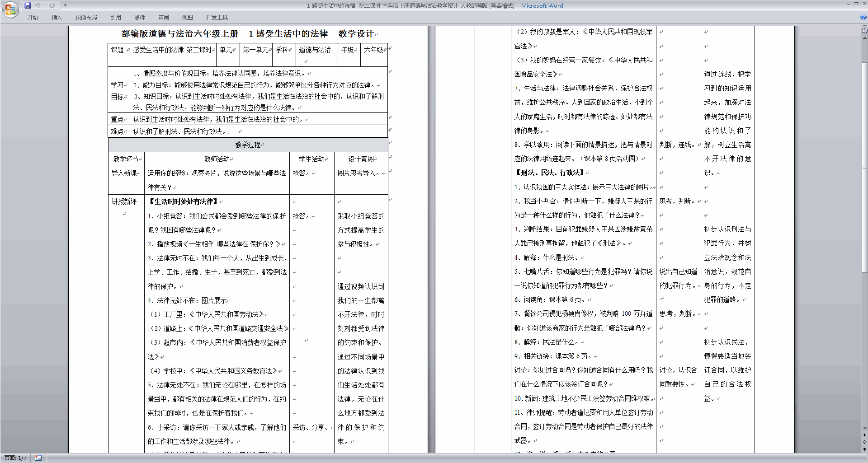Open the 视图 tab
The width and height of the screenshot is (868, 463).
(187, 17)
